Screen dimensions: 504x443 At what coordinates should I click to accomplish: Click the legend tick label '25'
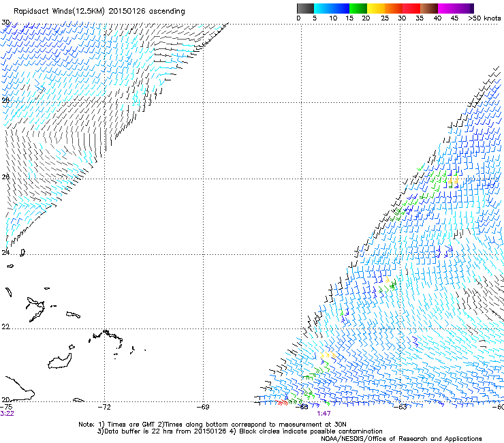(x=385, y=18)
